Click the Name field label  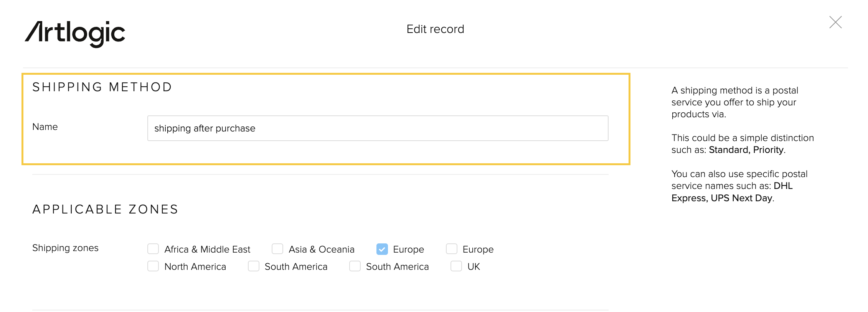[x=45, y=127]
